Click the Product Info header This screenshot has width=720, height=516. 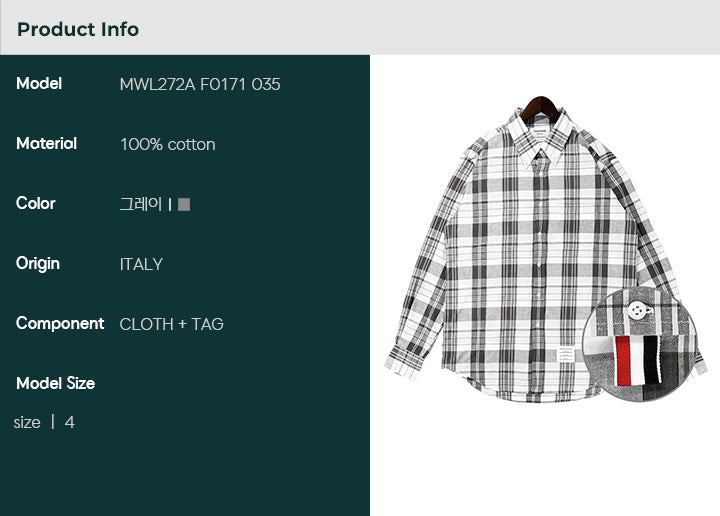[x=78, y=29]
